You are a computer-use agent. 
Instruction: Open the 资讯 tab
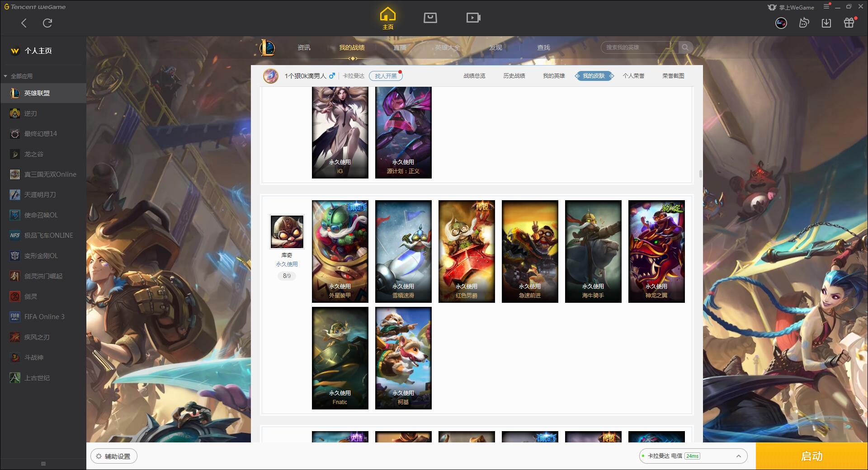[x=304, y=47]
